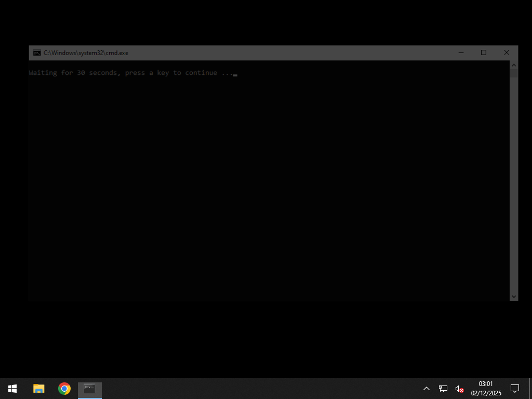
Task: Maximize the Command Prompt window
Action: point(484,52)
